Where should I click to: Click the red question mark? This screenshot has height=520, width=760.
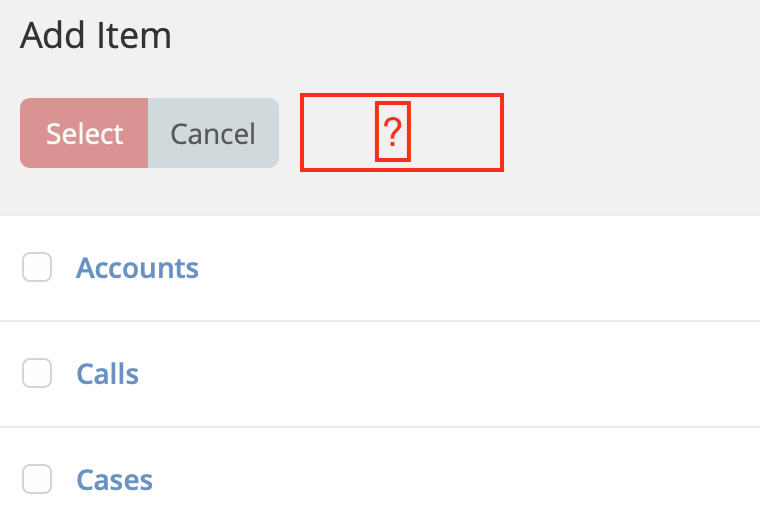393,131
